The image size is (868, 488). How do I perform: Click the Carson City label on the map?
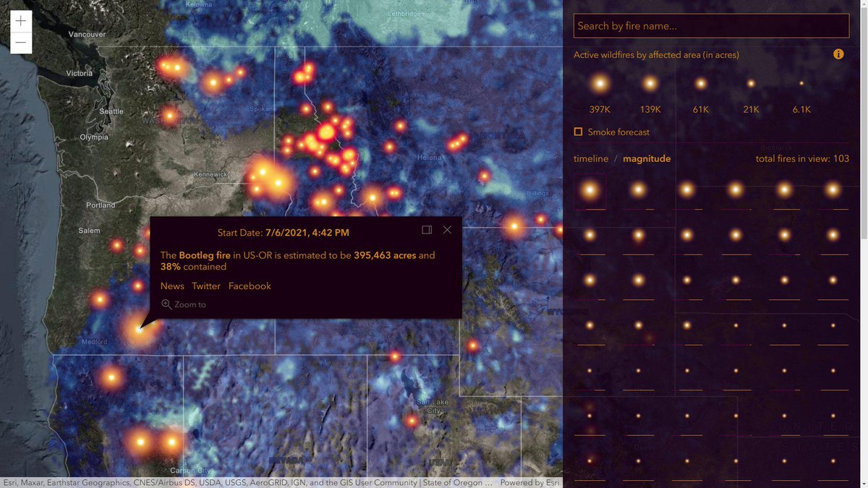pos(190,471)
